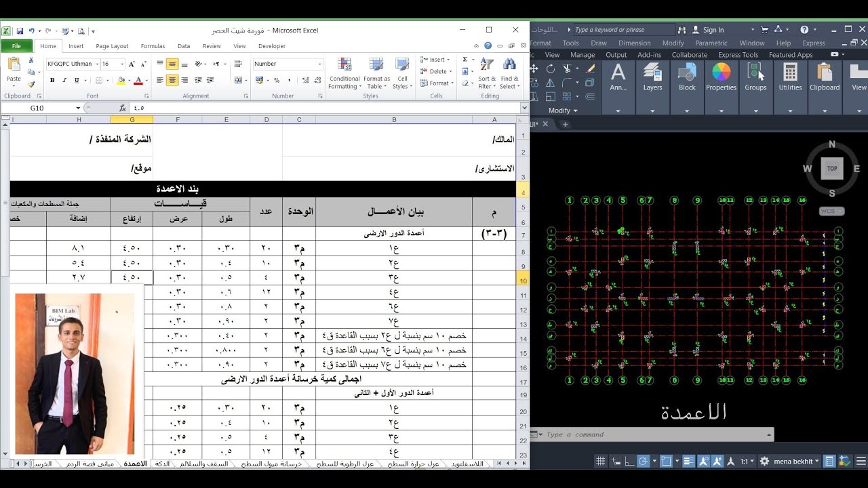Select the AutoCAD Mirror tool
Image resolution: width=868 pixels, height=488 pixels.
[x=551, y=83]
